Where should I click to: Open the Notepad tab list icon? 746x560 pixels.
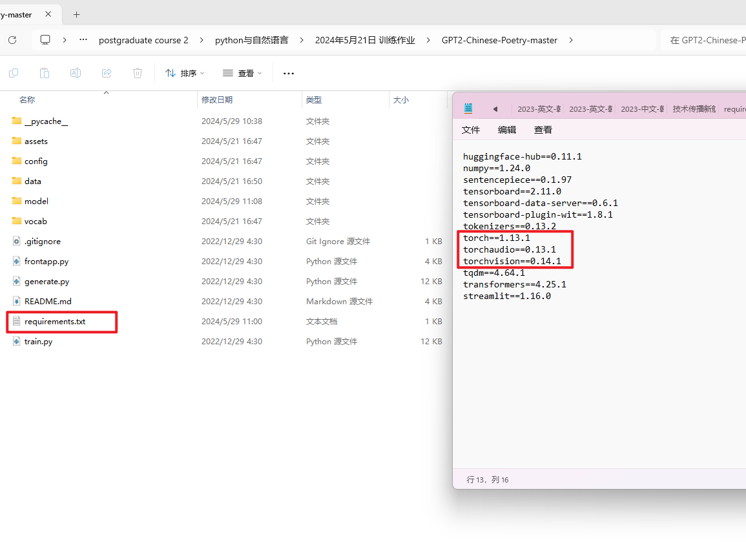tap(469, 109)
